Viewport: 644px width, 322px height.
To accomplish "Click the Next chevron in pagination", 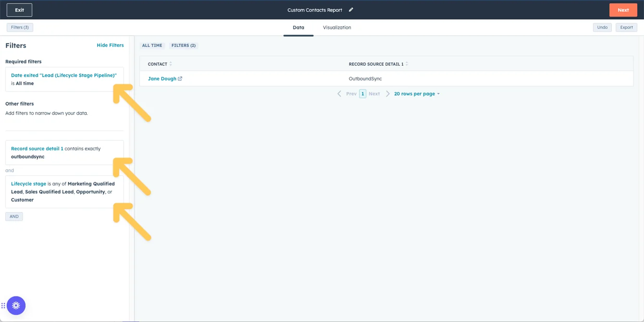I will [388, 93].
